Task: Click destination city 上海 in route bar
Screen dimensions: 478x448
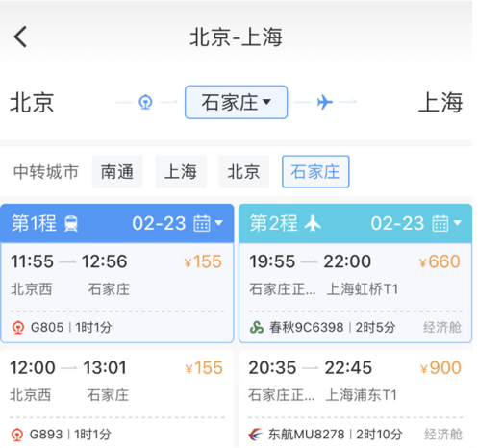Action: 440,103
